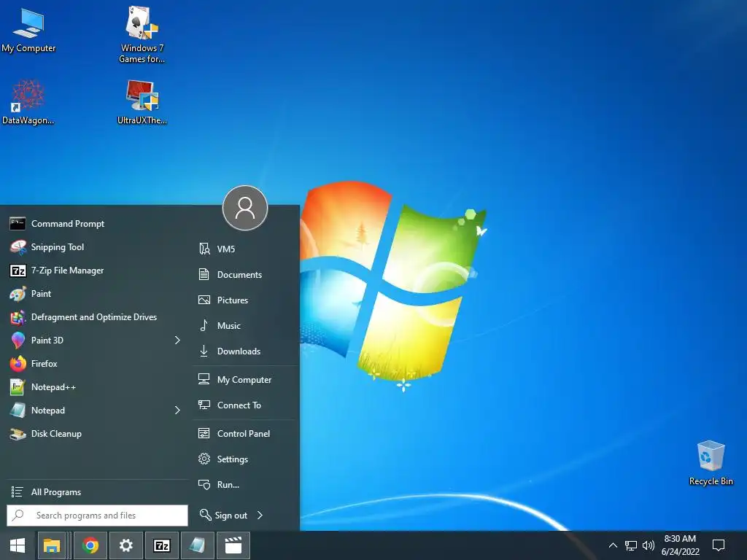
Task: Open the Pictures folder
Action: tap(245, 300)
